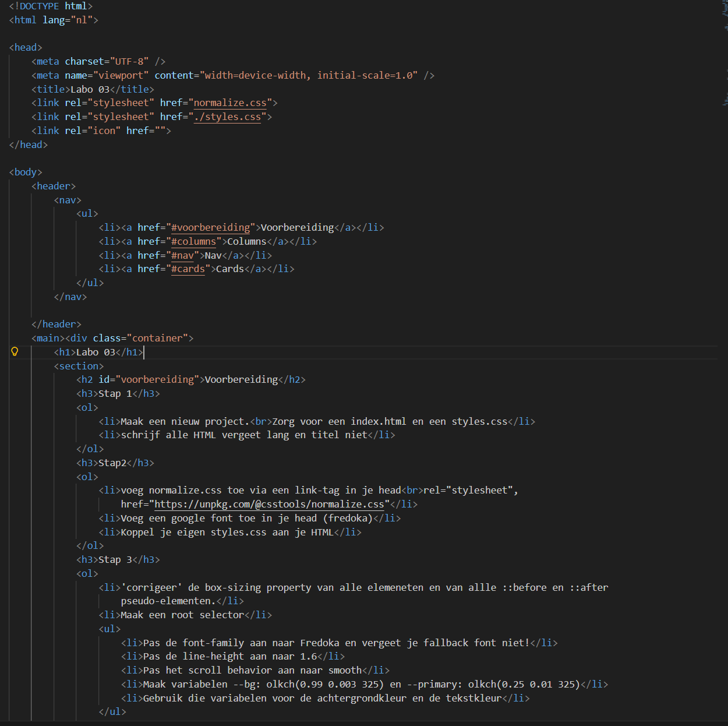Click the opening '<header>' tag
This screenshot has height=726, width=728.
click(x=54, y=186)
